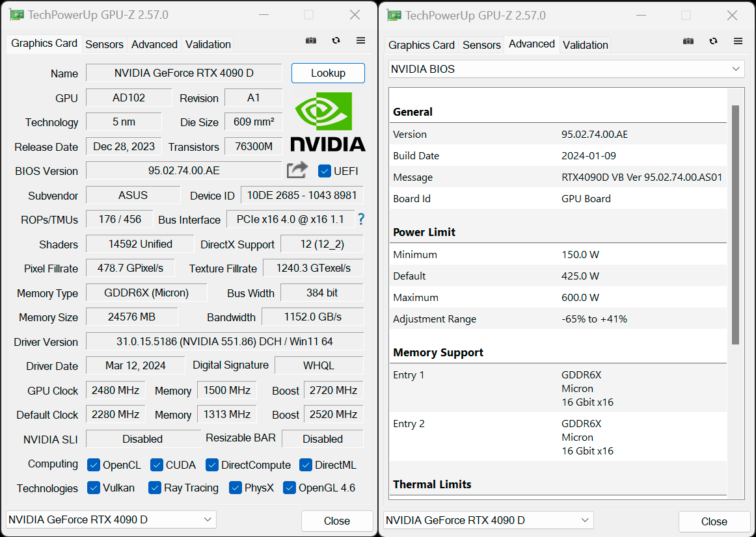Click the Build Date value 2024-01-09

pyautogui.click(x=589, y=155)
